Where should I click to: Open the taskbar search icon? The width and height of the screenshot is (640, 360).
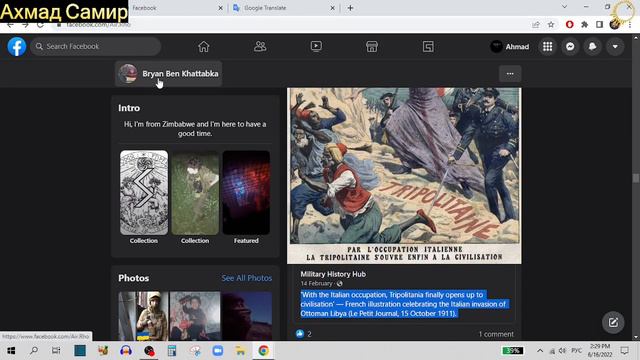34,351
